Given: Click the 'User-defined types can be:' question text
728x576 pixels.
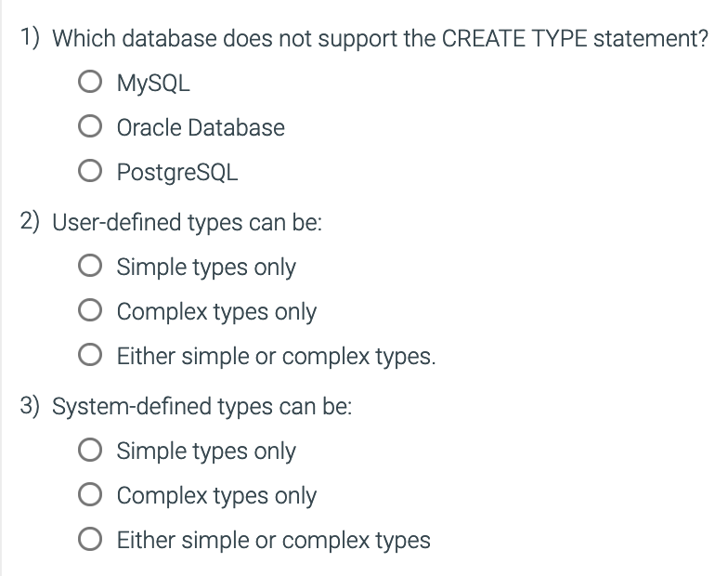Looking at the screenshot, I should (187, 223).
